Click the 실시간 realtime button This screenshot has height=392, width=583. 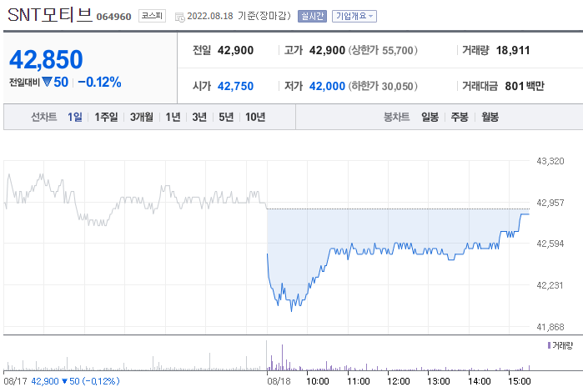tap(312, 16)
